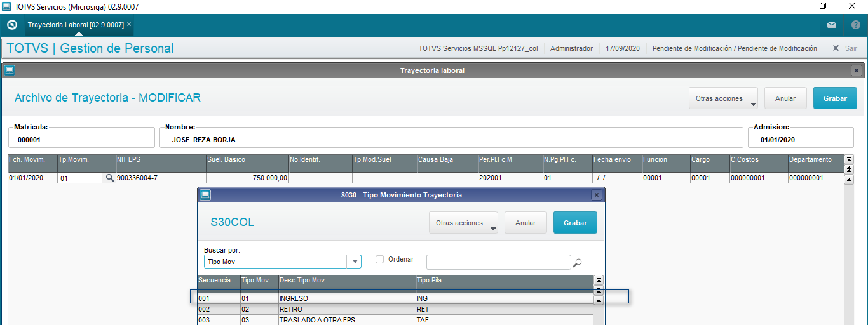
Task: Click the search magnifier icon in S30COL
Action: [577, 262]
